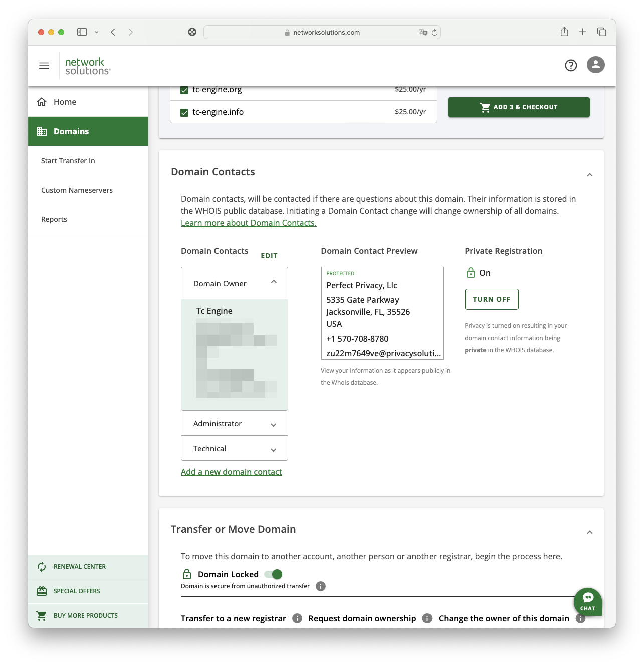Click Request domain ownership
Image resolution: width=644 pixels, height=665 pixels.
pos(362,618)
